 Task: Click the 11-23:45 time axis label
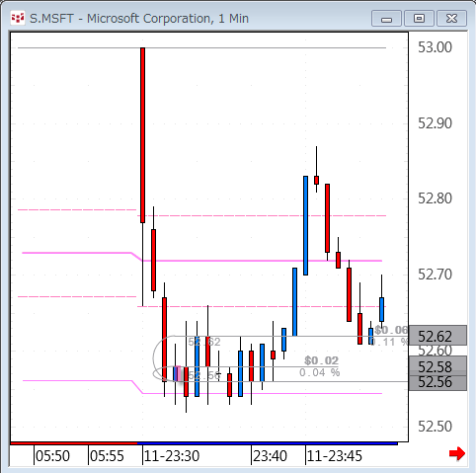point(335,456)
